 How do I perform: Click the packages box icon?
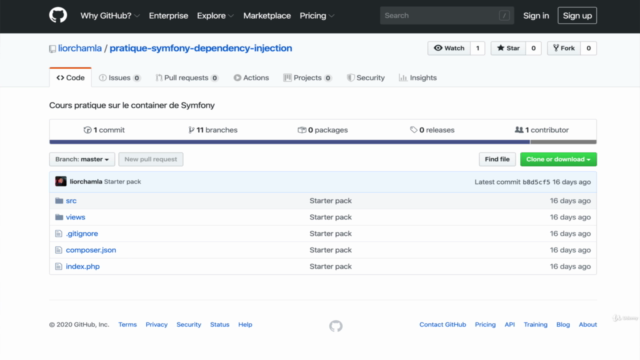(x=302, y=130)
